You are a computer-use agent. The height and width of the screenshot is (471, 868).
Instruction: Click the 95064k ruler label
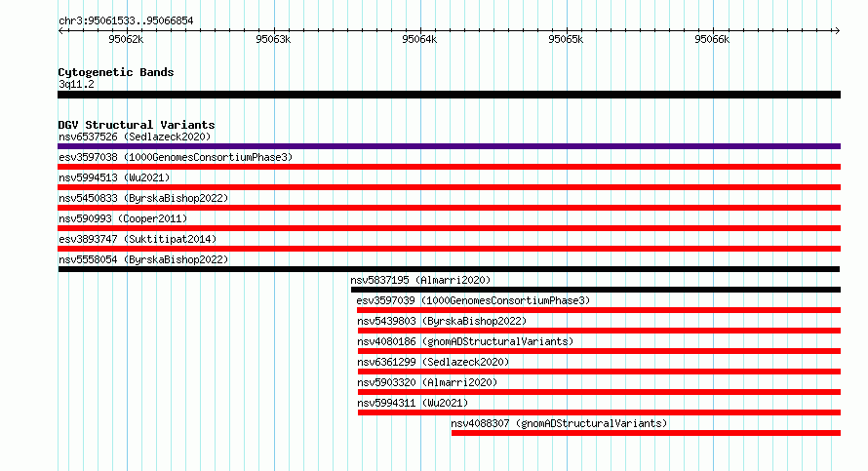[419, 39]
